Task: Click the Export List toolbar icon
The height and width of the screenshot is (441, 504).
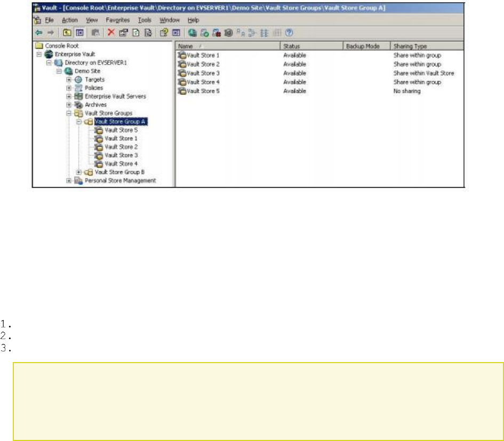Action: click(x=148, y=33)
